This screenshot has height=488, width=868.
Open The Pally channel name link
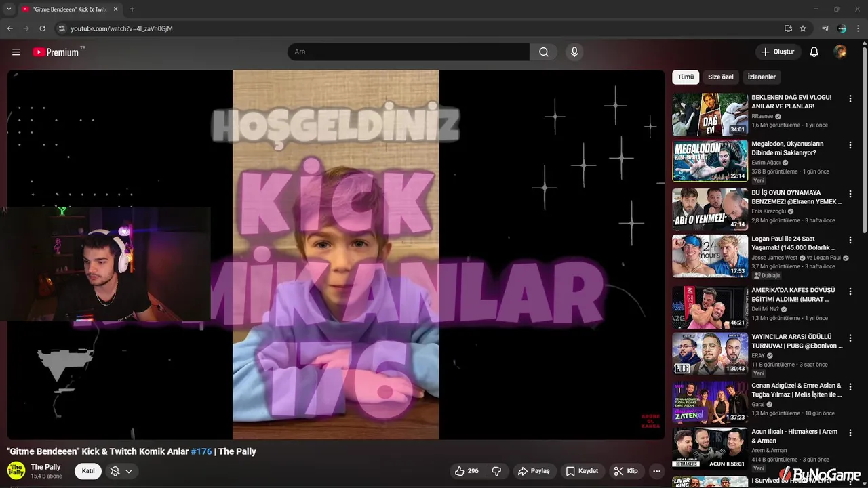pyautogui.click(x=45, y=467)
